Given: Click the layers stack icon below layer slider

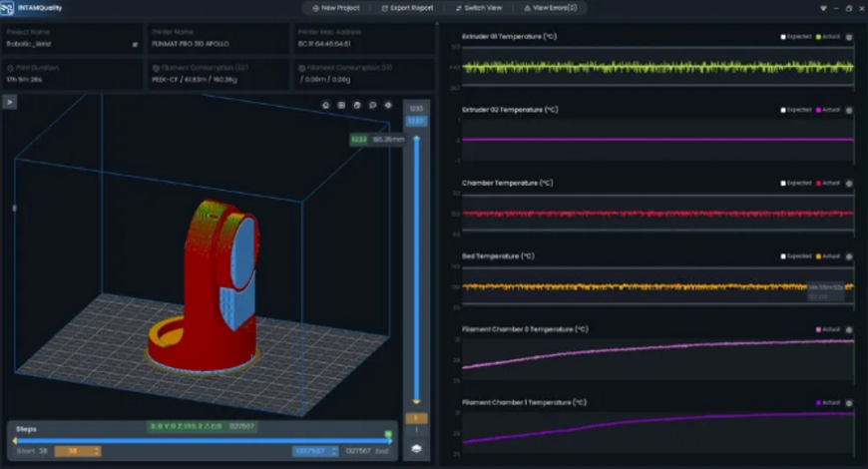Looking at the screenshot, I should point(416,448).
